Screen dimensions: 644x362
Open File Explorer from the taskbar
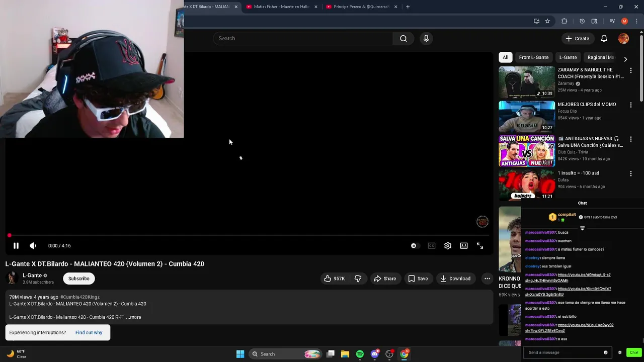345,354
